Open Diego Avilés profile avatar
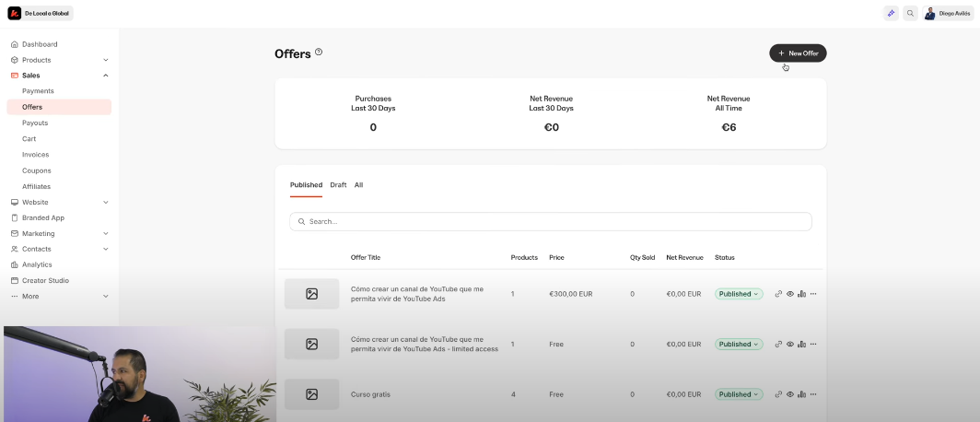Viewport: 980px width, 422px height. point(930,13)
